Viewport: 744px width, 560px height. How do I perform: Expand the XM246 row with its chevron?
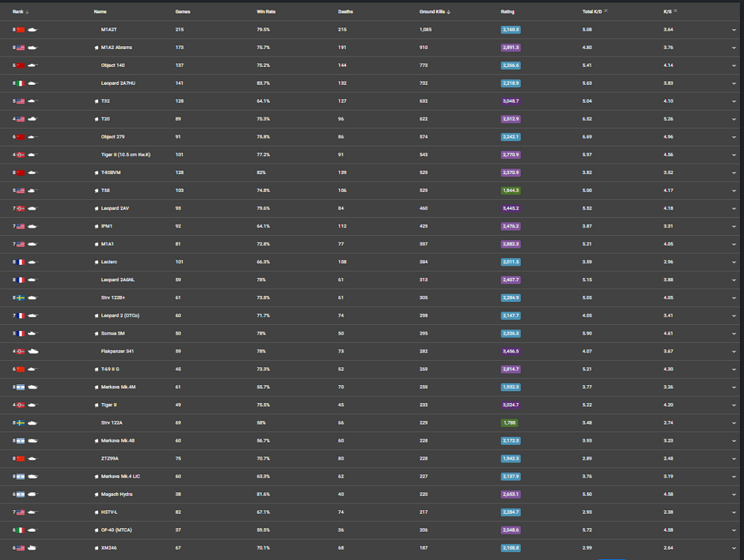[x=734, y=547]
